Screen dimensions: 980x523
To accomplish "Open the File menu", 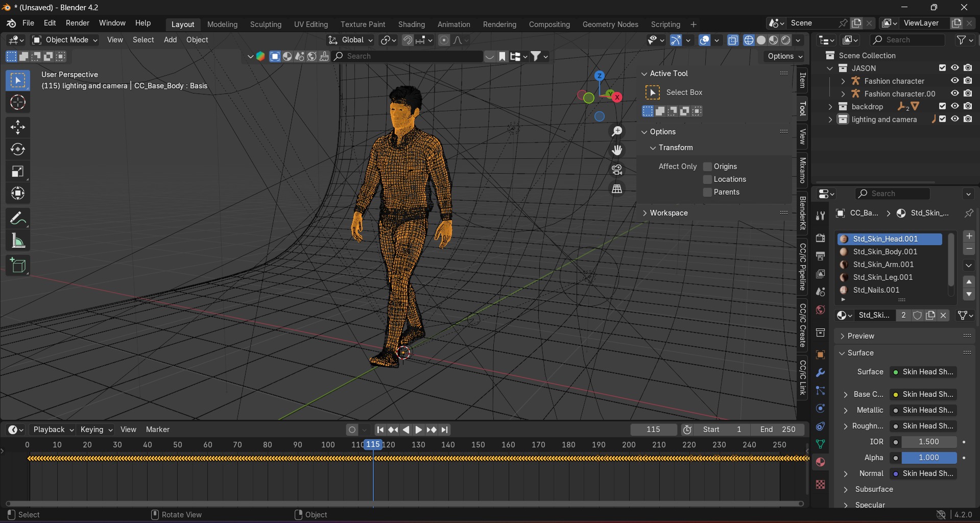I will 28,23.
